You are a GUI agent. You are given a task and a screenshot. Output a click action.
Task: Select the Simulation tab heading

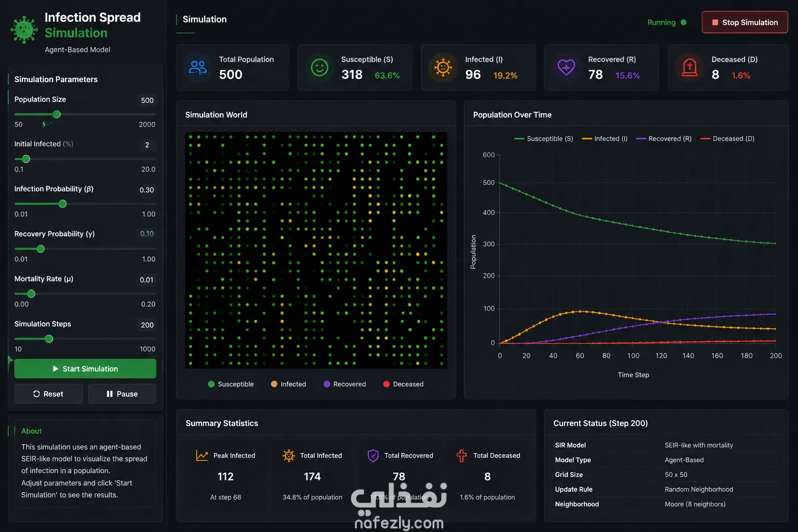pyautogui.click(x=205, y=19)
